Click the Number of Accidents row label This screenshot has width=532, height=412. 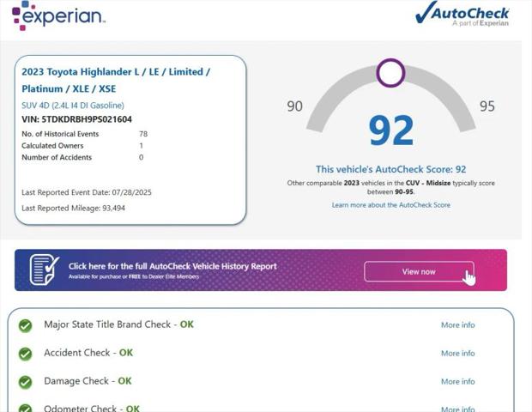point(57,157)
